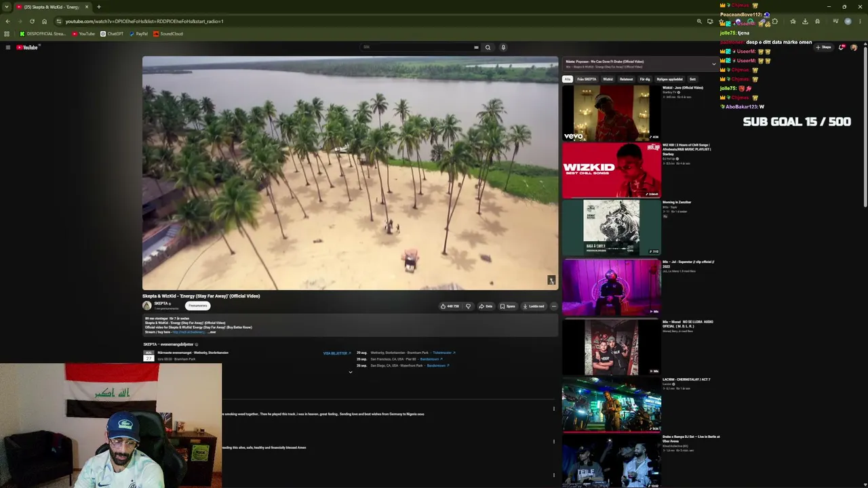Open the Bandsintown link for San Diego
868x488 pixels.
tap(438, 366)
